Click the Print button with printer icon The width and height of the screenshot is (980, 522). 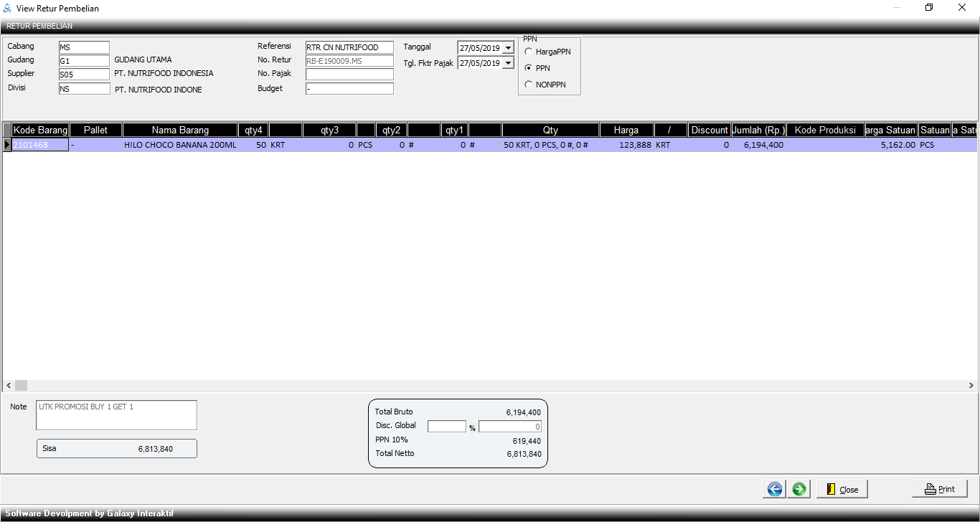[939, 489]
